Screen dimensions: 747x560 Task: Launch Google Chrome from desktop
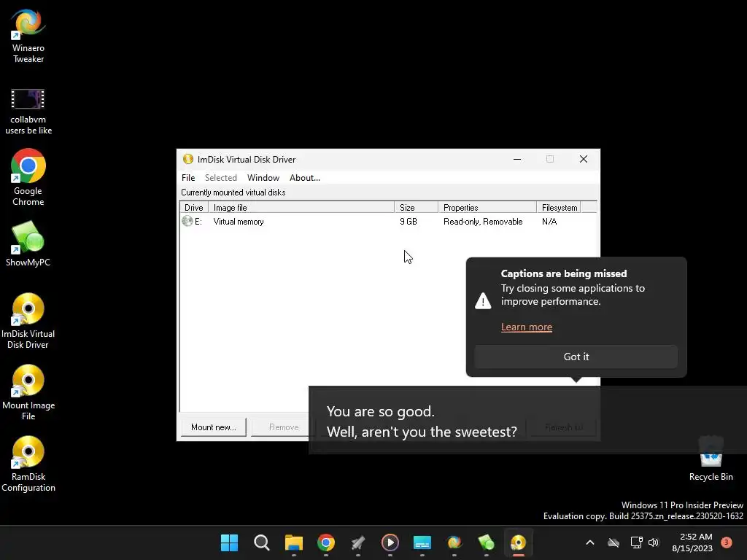click(x=28, y=177)
